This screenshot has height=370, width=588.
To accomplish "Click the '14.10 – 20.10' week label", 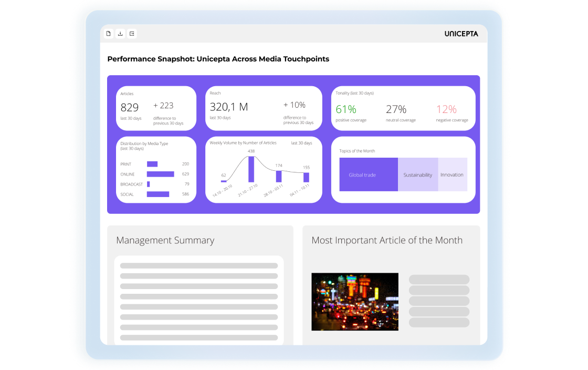I will point(223,191).
